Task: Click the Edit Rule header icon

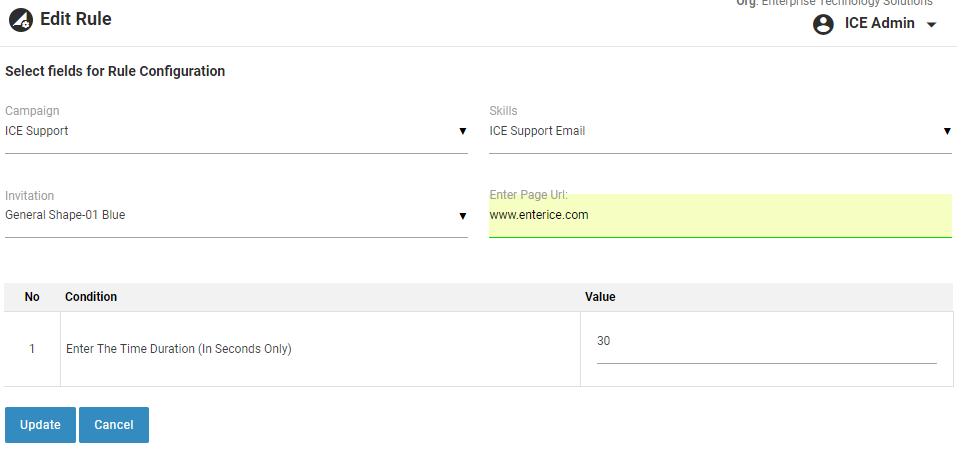Action: (20, 19)
